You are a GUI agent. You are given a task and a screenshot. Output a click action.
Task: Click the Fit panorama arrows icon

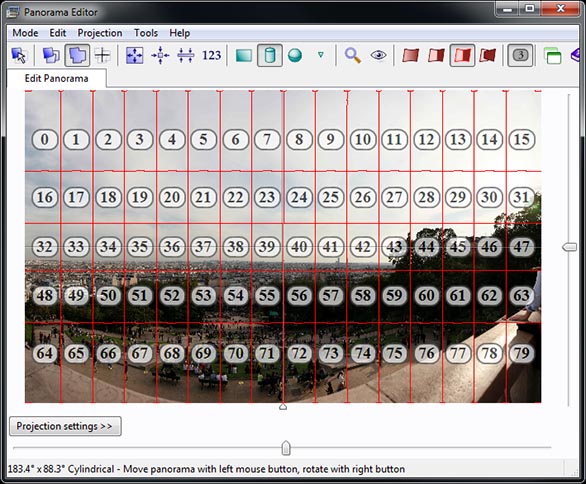pos(135,55)
